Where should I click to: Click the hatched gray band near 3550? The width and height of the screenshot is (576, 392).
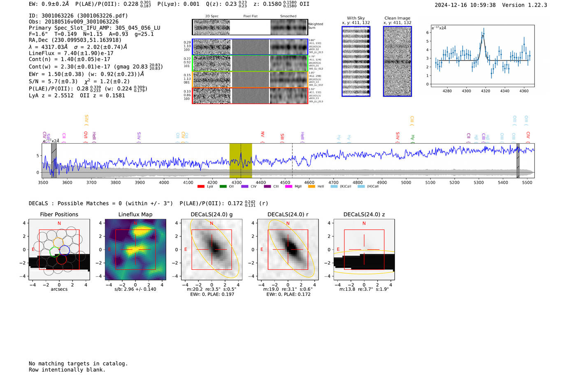point(54,161)
